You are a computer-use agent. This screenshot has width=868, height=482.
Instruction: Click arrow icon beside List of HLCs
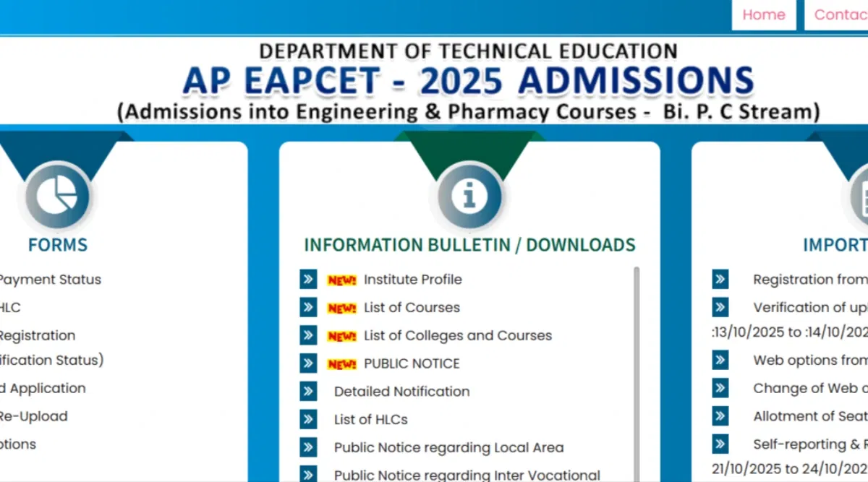point(309,420)
